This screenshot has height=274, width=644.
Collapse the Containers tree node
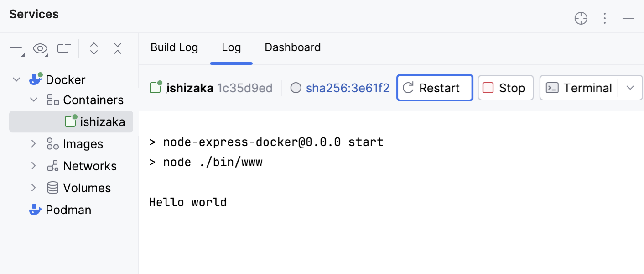tap(33, 100)
